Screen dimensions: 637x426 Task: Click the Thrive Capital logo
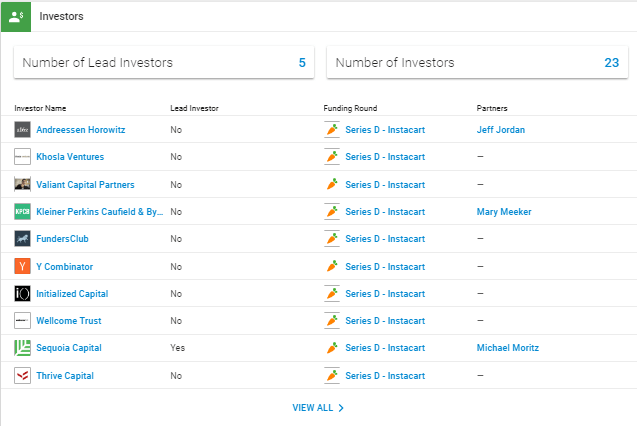point(22,376)
